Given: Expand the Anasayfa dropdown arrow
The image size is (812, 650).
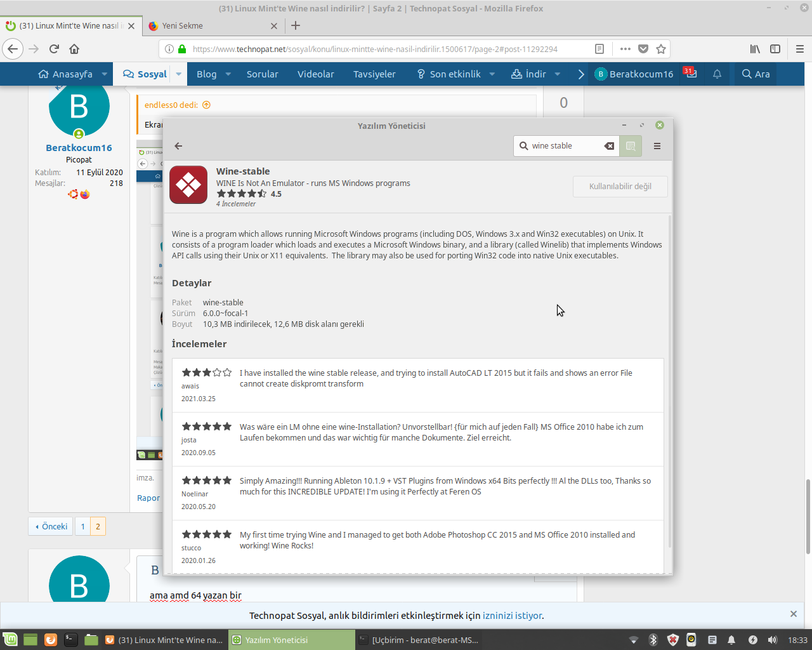Looking at the screenshot, I should [105, 74].
